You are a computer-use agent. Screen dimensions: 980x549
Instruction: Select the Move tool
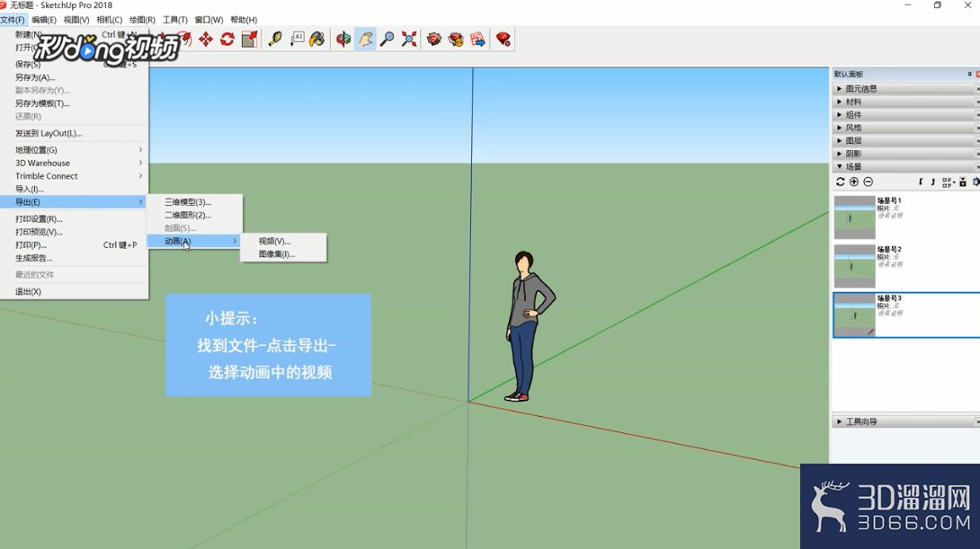pyautogui.click(x=206, y=40)
